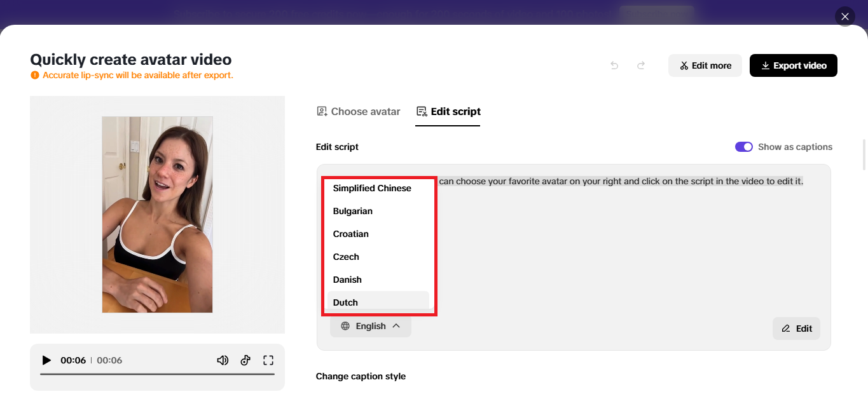Screen dimensions: 868x406
Task: Select Czech from the language dropdown
Action: click(x=346, y=256)
